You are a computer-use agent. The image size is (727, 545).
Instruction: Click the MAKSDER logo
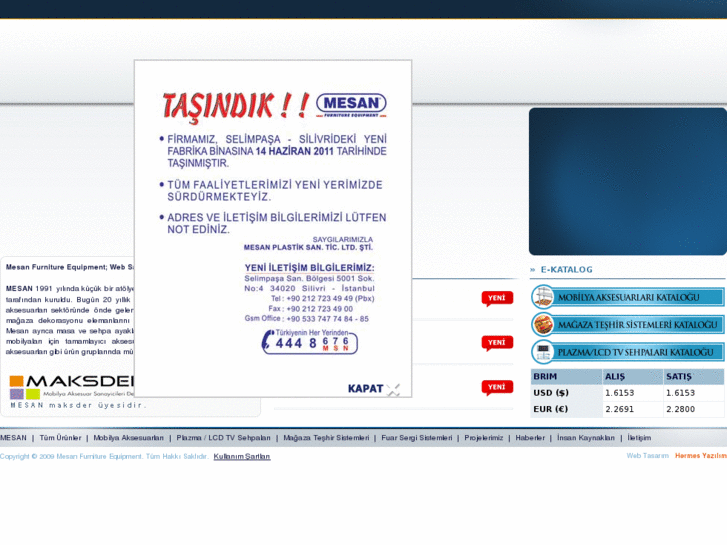[71, 387]
